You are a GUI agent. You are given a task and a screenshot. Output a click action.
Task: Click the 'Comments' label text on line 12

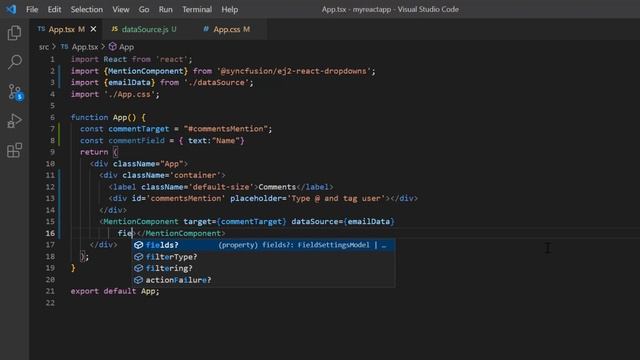[277, 187]
